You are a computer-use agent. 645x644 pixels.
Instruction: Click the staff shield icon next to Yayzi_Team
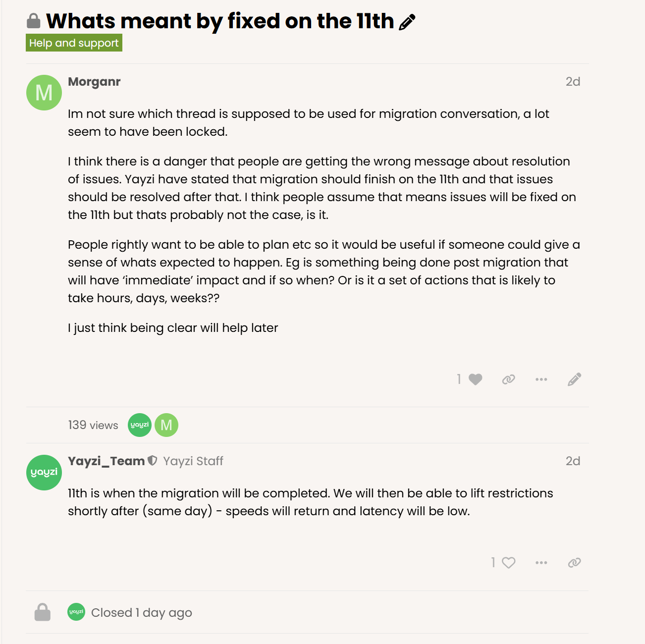coord(153,461)
